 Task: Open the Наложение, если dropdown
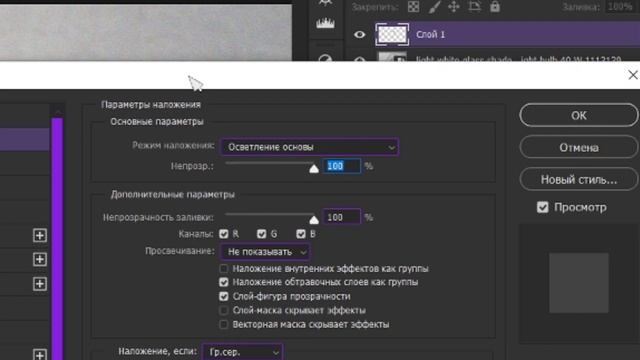click(x=242, y=352)
